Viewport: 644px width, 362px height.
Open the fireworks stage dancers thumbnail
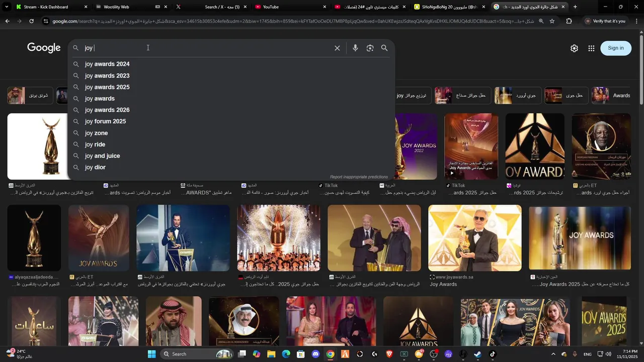click(x=279, y=238)
